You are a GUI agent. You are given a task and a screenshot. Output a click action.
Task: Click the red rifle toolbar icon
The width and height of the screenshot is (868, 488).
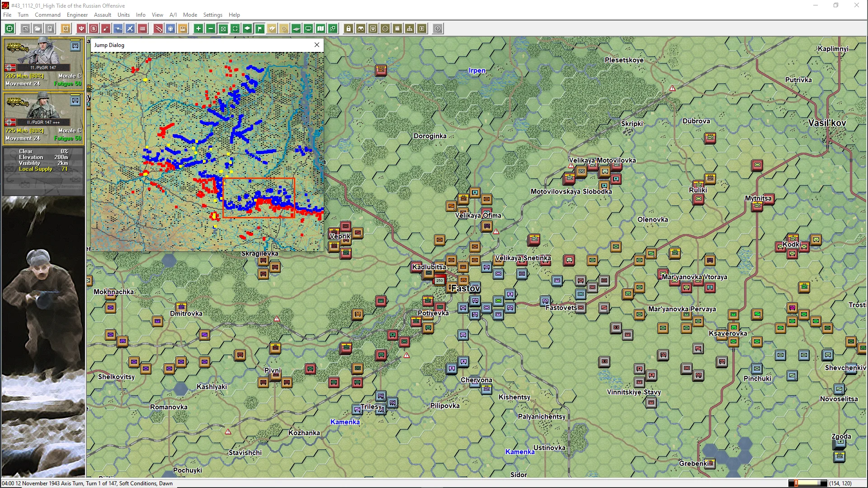tap(158, 29)
